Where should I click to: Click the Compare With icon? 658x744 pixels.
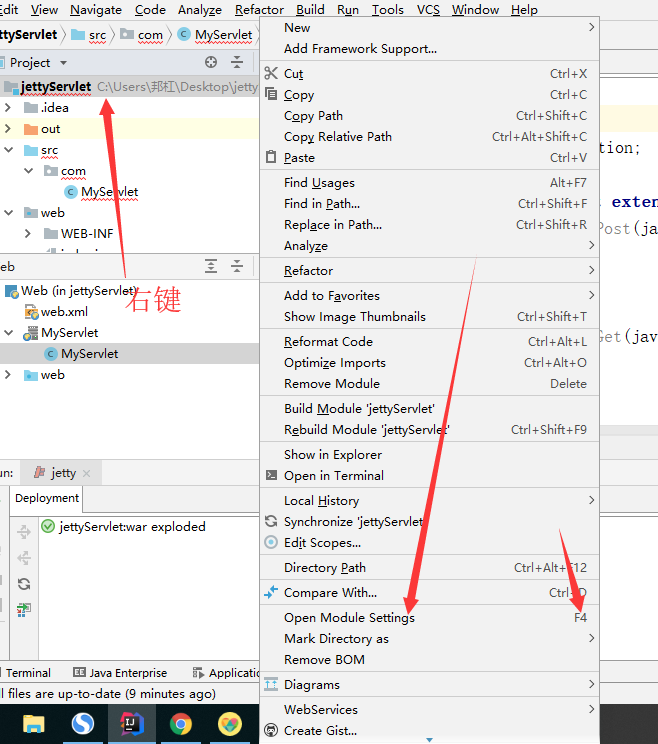pos(271,592)
